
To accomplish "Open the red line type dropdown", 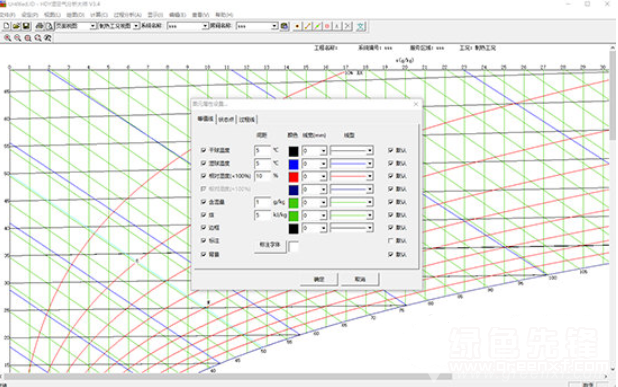I will pos(352,176).
